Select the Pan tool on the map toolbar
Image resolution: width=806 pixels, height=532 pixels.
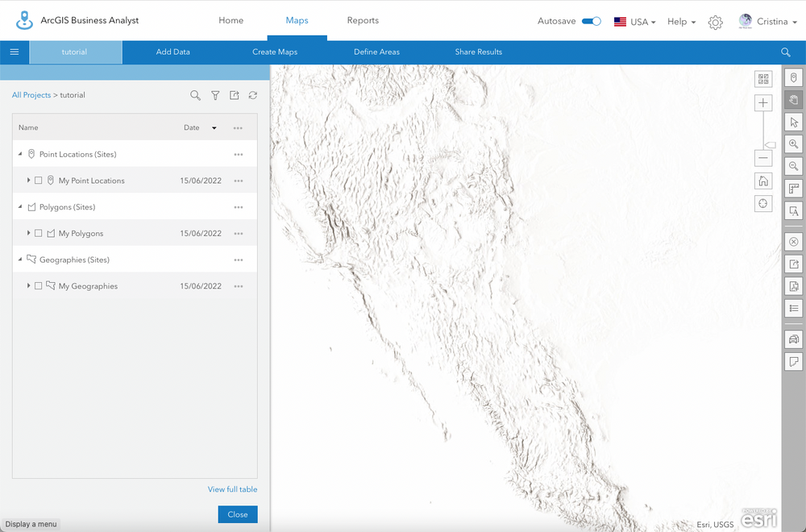click(x=793, y=101)
